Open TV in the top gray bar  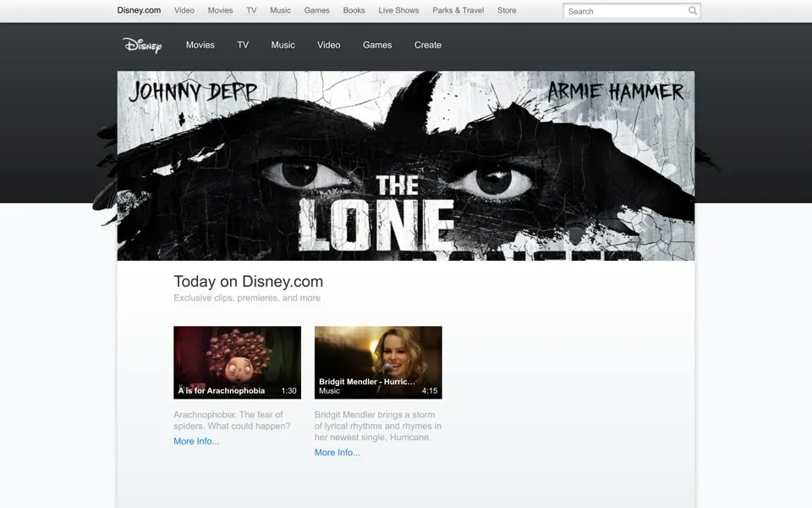251,10
